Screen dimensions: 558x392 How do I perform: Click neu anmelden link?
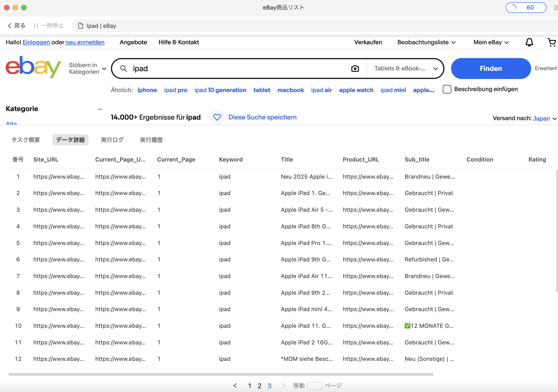pyautogui.click(x=85, y=42)
